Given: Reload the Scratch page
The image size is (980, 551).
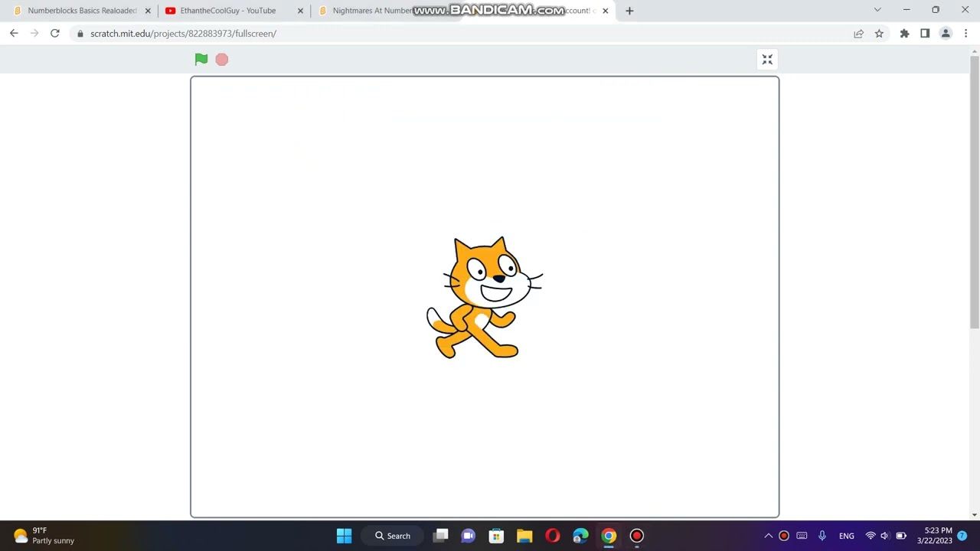Looking at the screenshot, I should click(x=55, y=34).
